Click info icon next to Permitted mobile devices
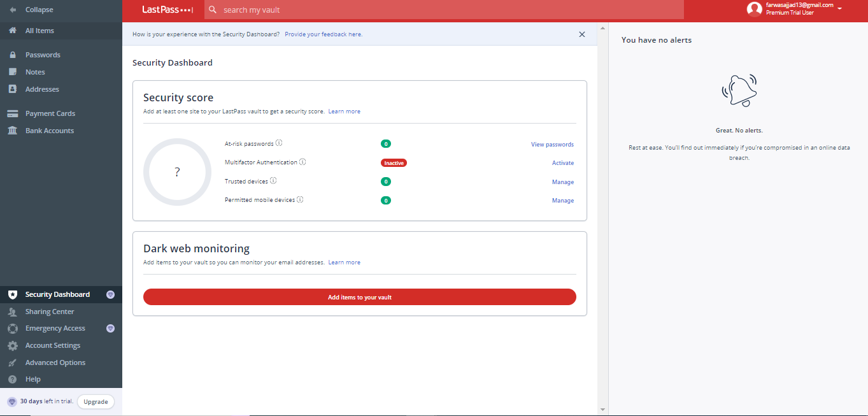This screenshot has height=416, width=868. 300,199
